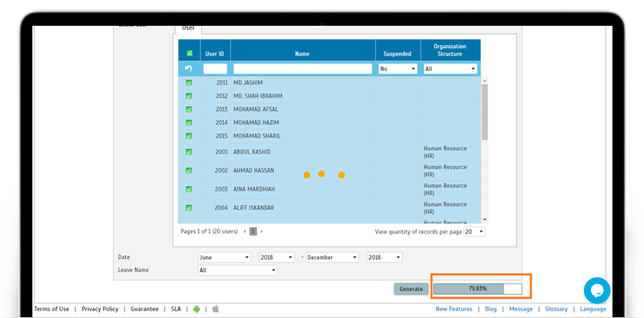This screenshot has width=644, height=318.
Task: Uncheck the checkbox for MOHAMAD AFSAL
Action: point(189,109)
